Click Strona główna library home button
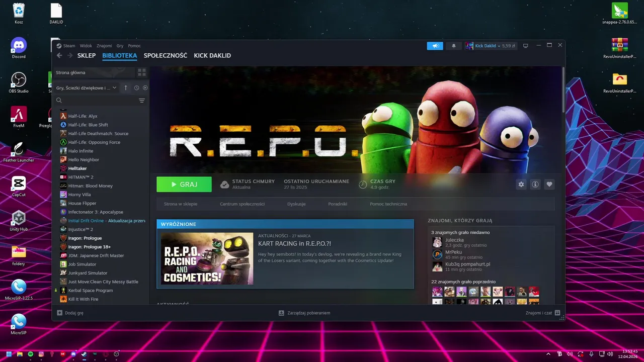Screen dimensions: 644x362 coord(94,72)
